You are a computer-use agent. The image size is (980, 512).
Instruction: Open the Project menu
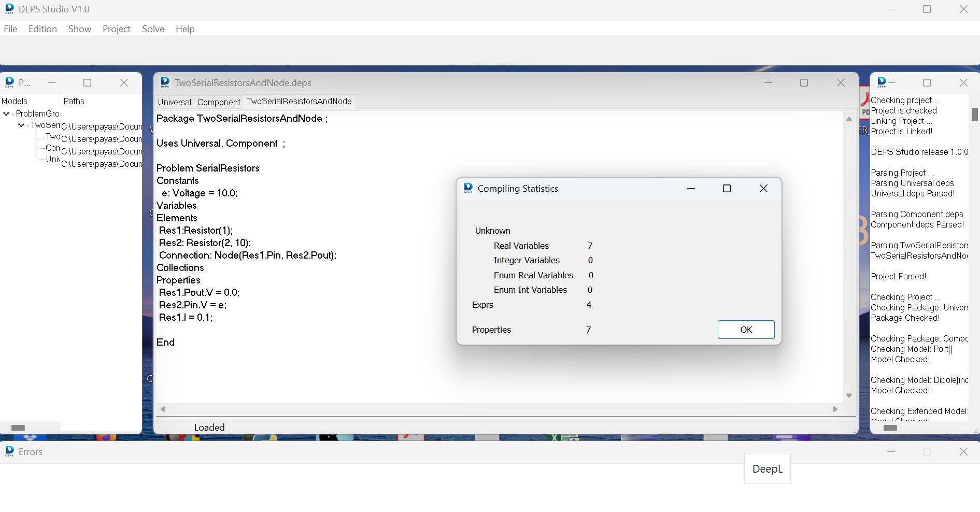[117, 29]
